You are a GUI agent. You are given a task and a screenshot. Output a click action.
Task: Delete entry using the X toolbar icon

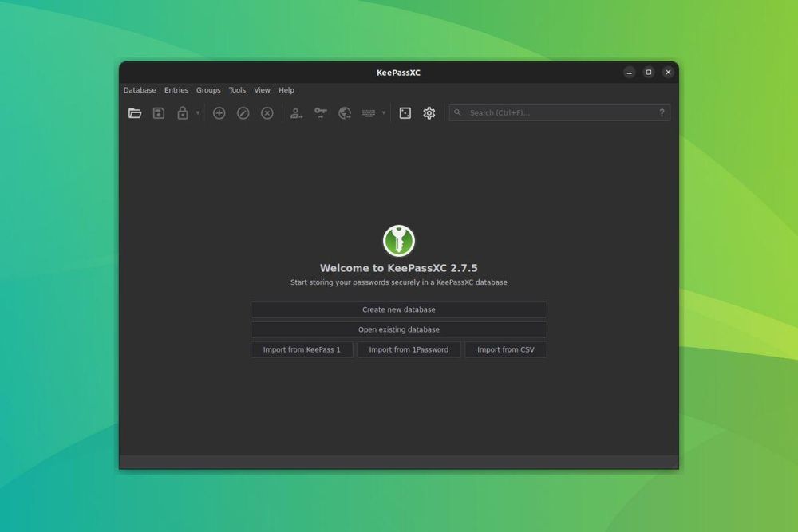coord(267,112)
